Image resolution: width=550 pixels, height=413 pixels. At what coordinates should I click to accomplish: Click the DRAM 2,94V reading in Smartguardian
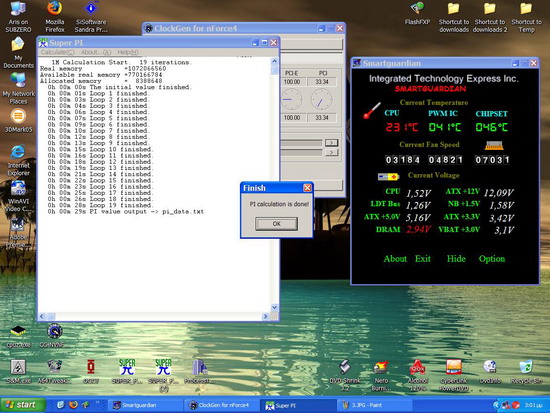point(419,229)
